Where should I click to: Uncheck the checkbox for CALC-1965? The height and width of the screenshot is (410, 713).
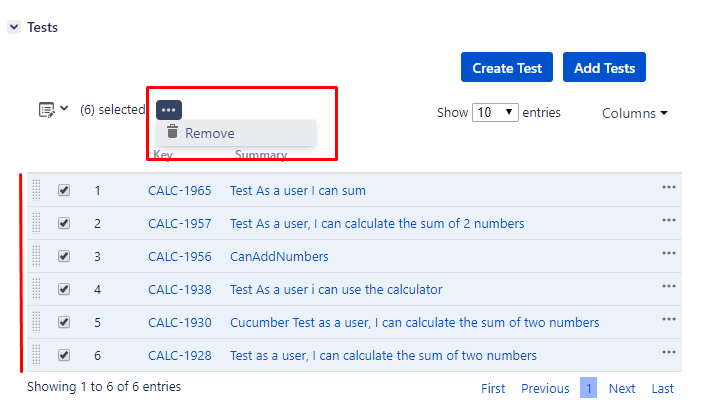pos(64,190)
